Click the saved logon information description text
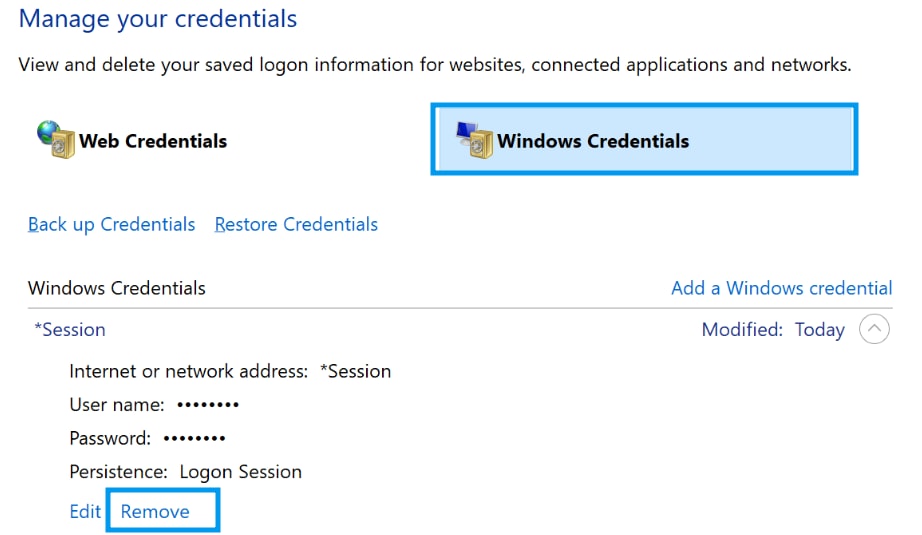922x535 pixels. point(435,65)
